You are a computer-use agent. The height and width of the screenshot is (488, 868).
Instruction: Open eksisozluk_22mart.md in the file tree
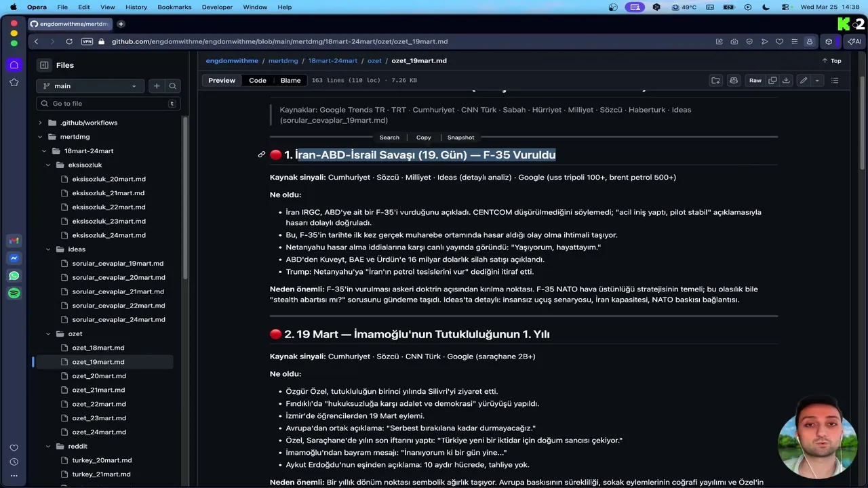point(108,207)
